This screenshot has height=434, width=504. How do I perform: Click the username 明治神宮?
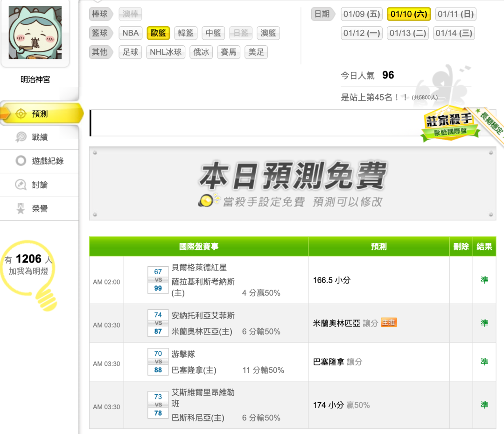[35, 79]
